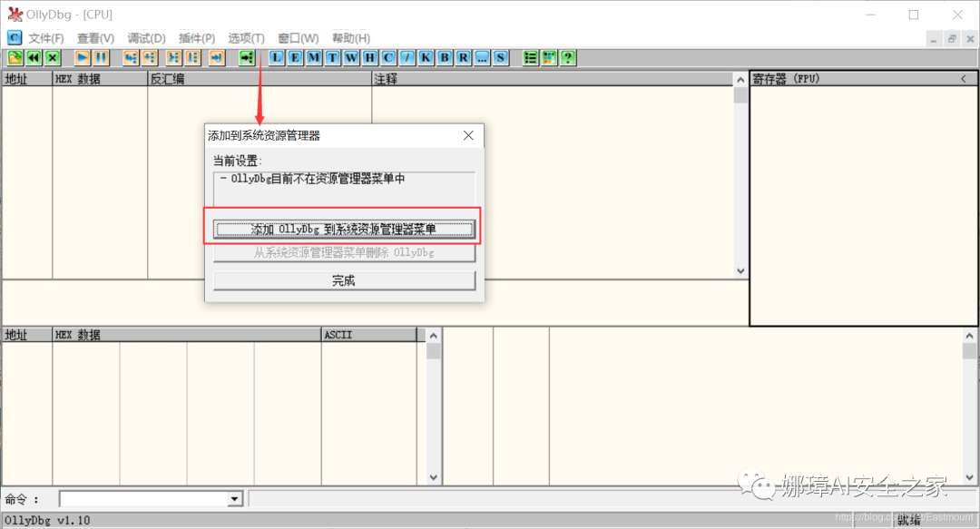The width and height of the screenshot is (980, 529).
Task: Open Source window with S button
Action: [500, 58]
